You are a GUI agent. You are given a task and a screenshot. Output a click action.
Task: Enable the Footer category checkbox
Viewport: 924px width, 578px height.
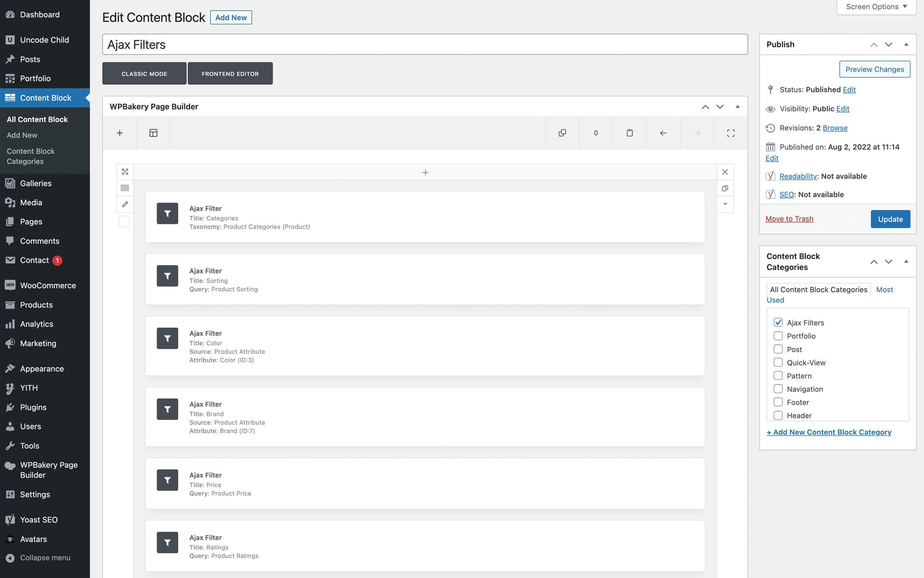click(x=778, y=402)
